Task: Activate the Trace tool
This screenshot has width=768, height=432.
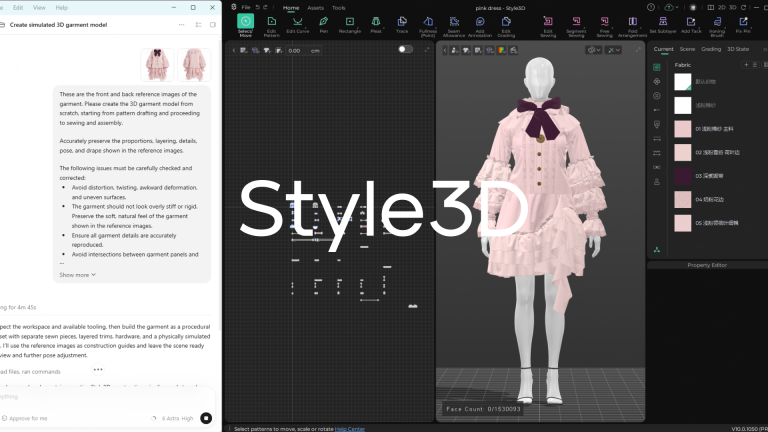Action: pos(402,24)
